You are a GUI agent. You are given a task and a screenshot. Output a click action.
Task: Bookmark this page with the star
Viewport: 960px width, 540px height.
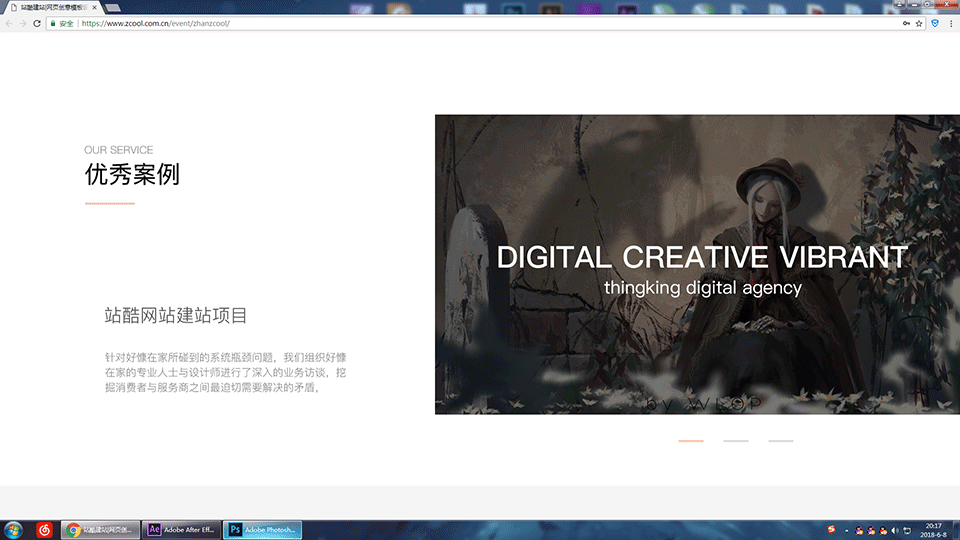(919, 23)
